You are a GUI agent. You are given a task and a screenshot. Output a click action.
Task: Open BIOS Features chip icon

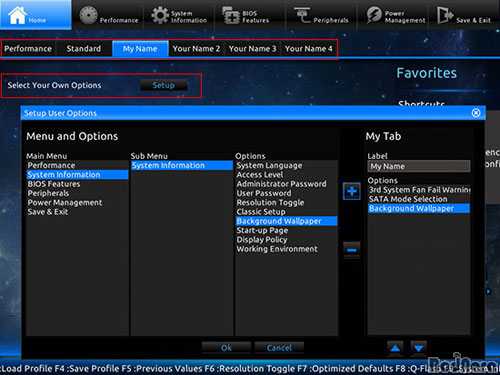point(231,15)
